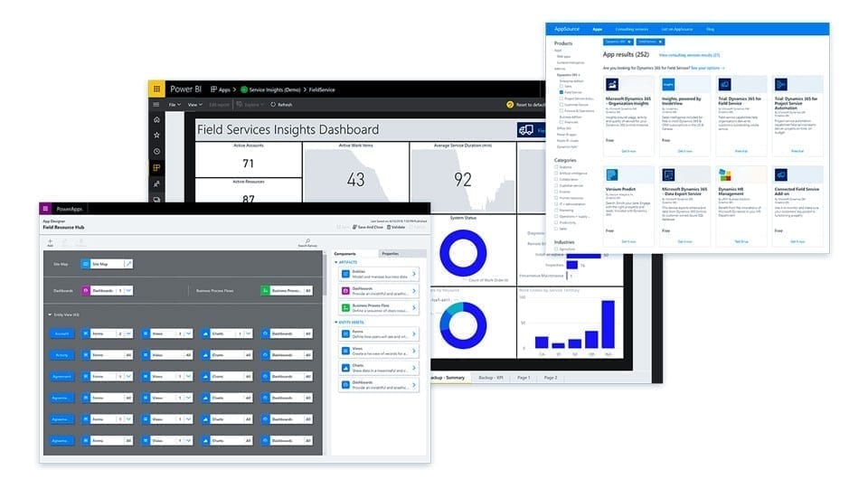Switch to the Properties tab
The height and width of the screenshot is (488, 868).
pyautogui.click(x=389, y=254)
